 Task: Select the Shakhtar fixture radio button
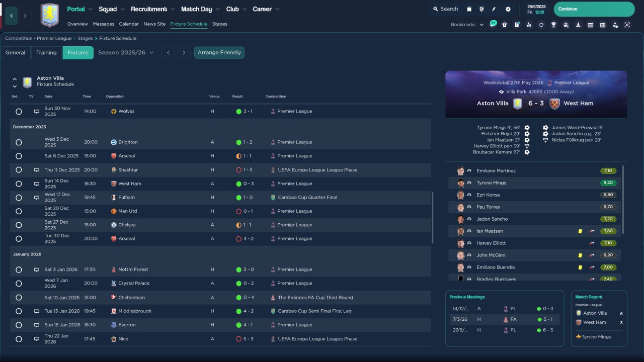tap(19, 170)
